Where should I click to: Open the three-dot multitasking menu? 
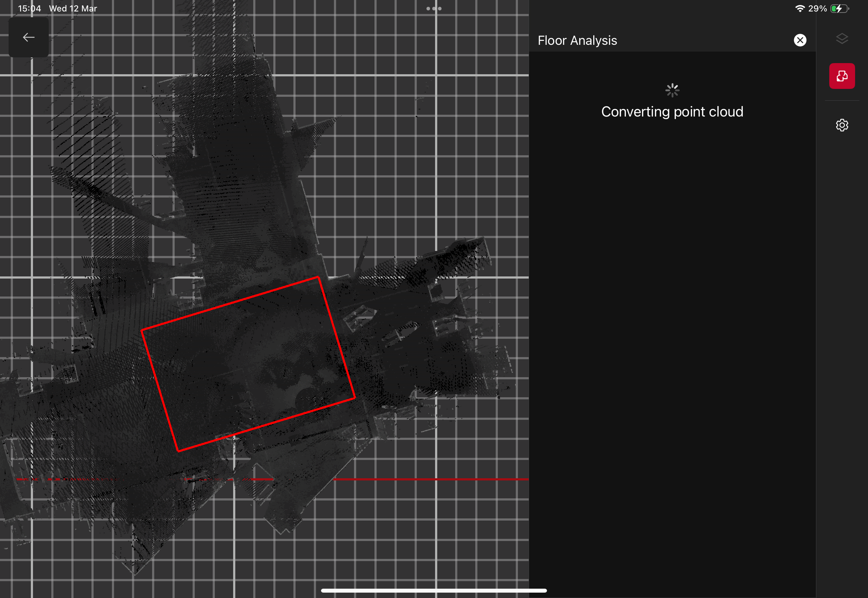tap(434, 9)
